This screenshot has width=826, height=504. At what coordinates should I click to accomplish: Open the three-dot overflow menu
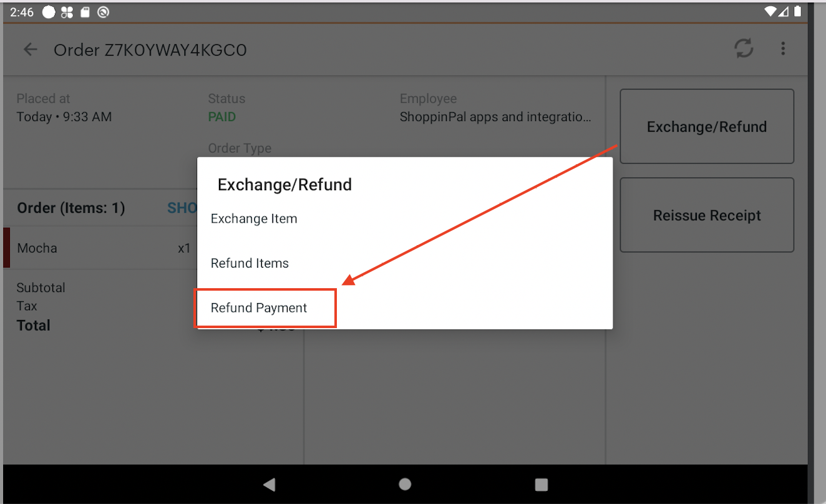coord(783,49)
